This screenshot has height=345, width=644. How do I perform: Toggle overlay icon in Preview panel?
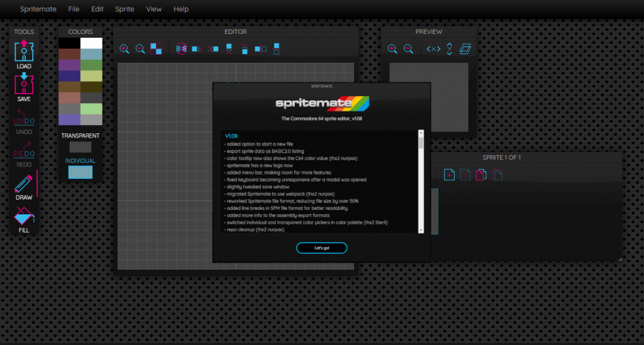click(x=465, y=49)
